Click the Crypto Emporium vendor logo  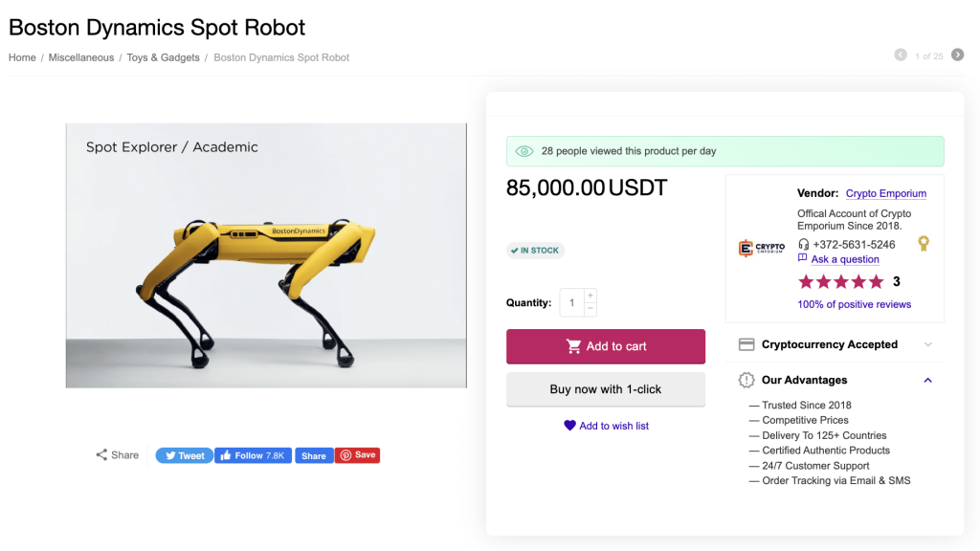pyautogui.click(x=762, y=248)
